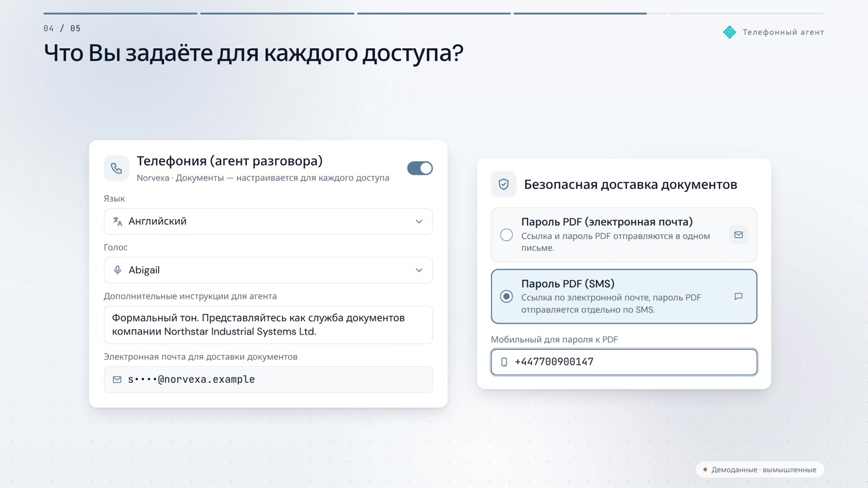Click the phone icon beside Телефония

point(117,168)
